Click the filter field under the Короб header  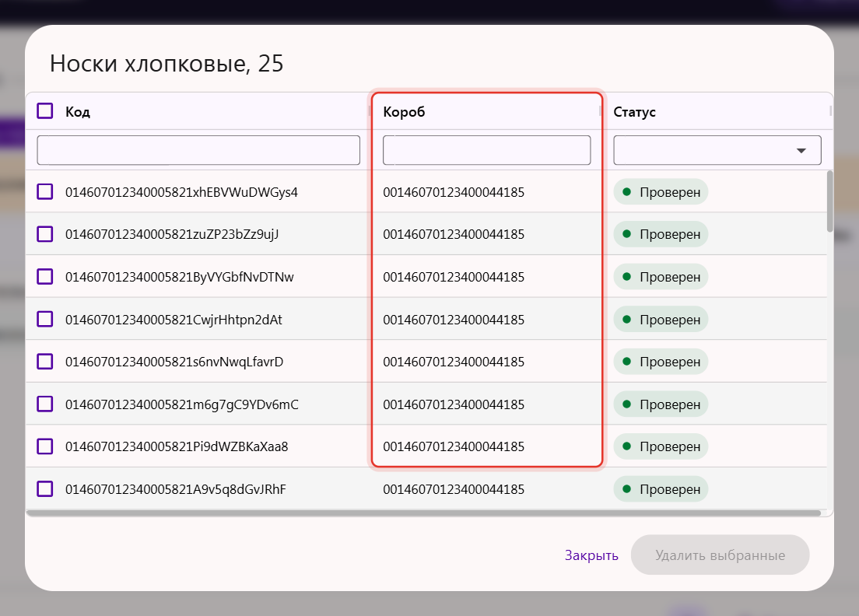pos(486,150)
